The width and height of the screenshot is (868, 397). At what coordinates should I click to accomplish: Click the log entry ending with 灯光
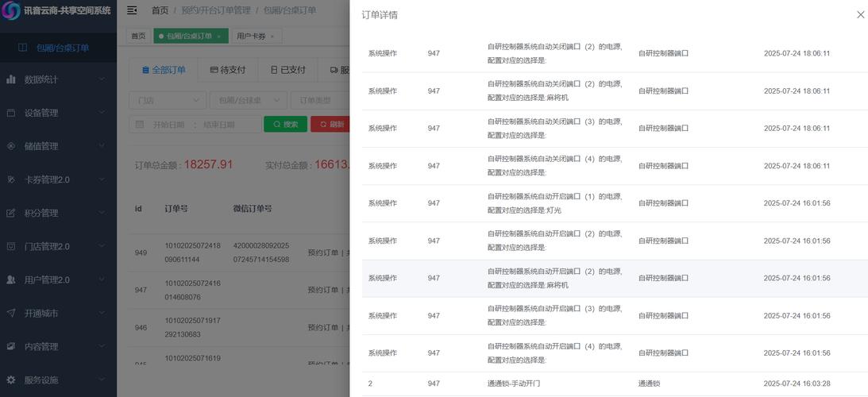(554, 203)
